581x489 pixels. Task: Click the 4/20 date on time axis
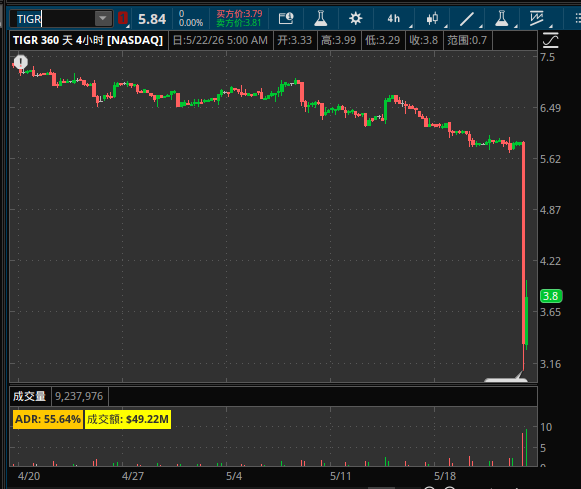click(29, 476)
